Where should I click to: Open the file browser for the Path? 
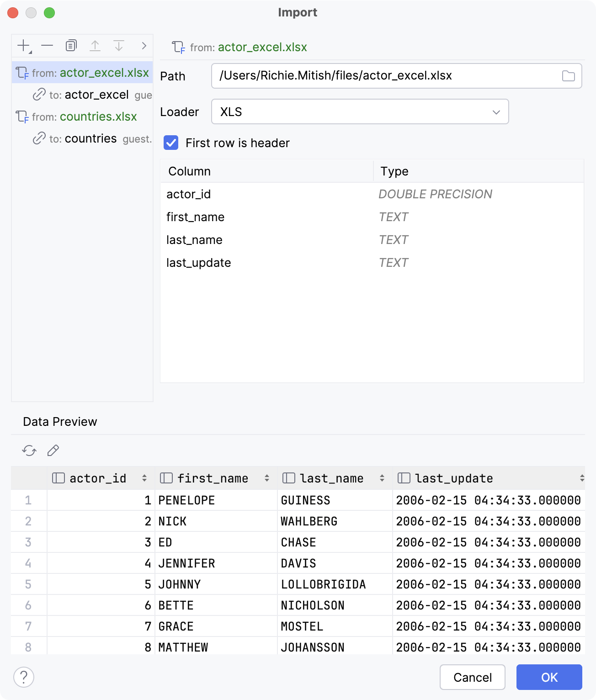pyautogui.click(x=569, y=76)
